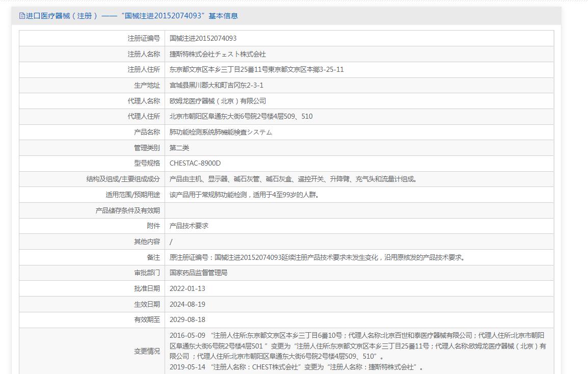The height and width of the screenshot is (374, 588).
Task: Click the intended use 常规肺功能检测 text
Action: [x=245, y=195]
